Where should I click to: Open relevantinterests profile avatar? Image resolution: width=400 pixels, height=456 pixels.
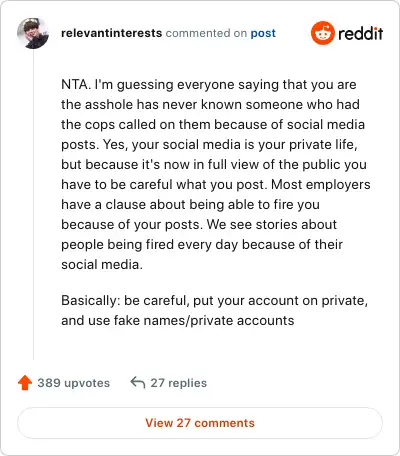[x=33, y=33]
